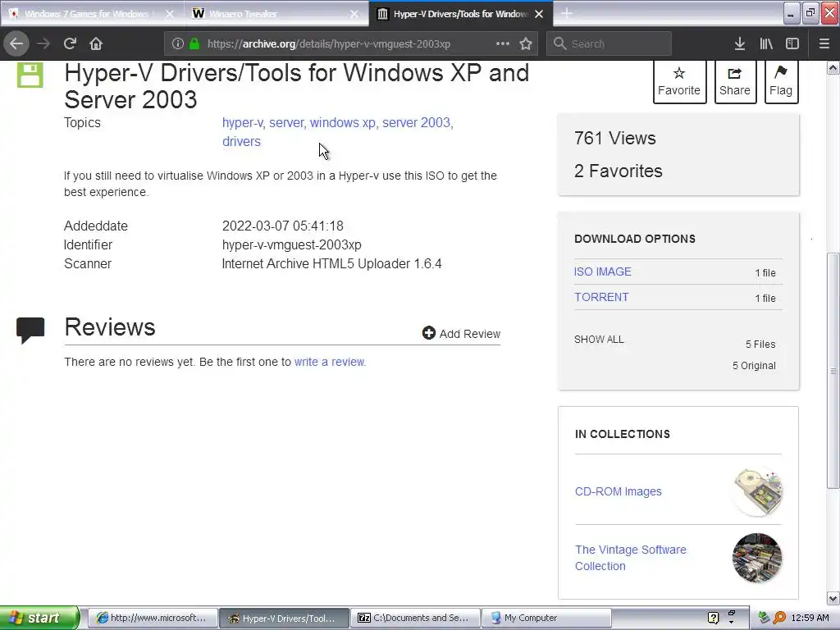
Task: Open page actions three-dot menu
Action: pyautogui.click(x=503, y=43)
